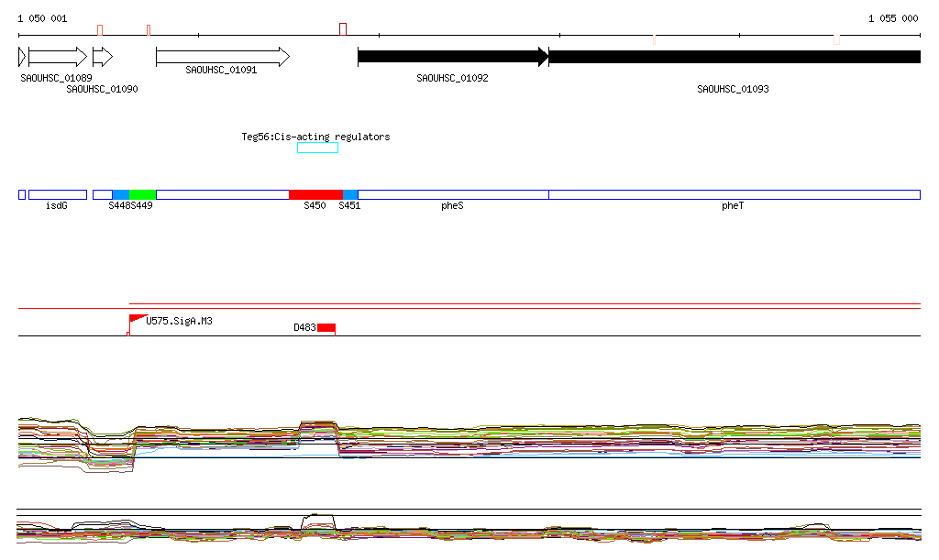
Task: Click the 1 050 001 position label
Action: (42, 18)
